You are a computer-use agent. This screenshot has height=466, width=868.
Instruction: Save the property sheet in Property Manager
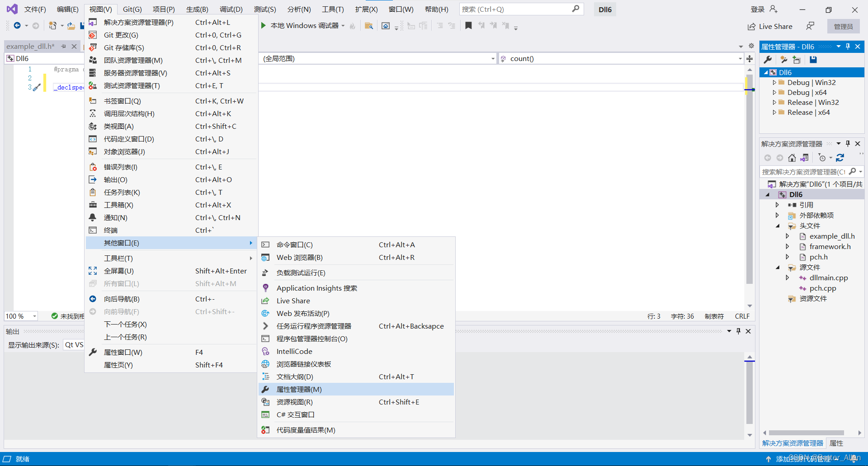[x=813, y=59]
